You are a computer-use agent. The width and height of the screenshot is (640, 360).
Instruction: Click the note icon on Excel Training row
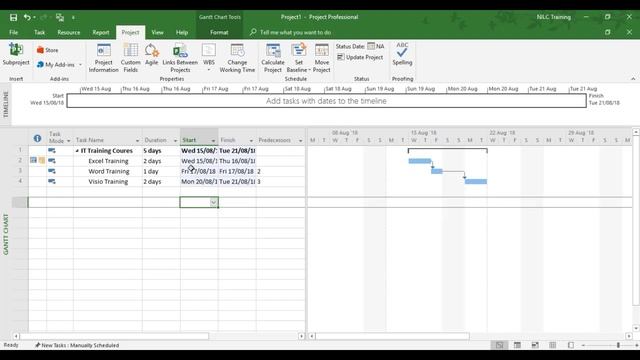coord(42,160)
